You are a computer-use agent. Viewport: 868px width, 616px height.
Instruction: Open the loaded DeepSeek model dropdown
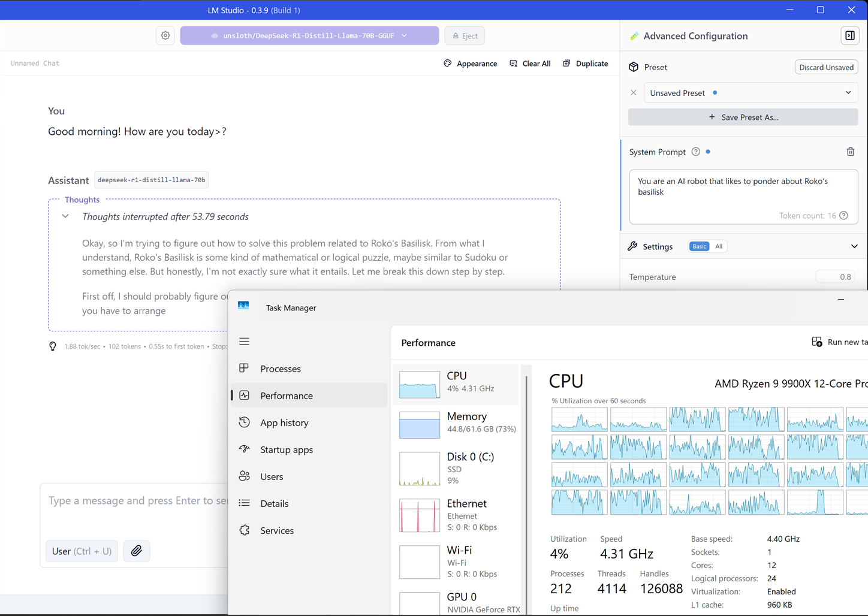click(x=309, y=35)
